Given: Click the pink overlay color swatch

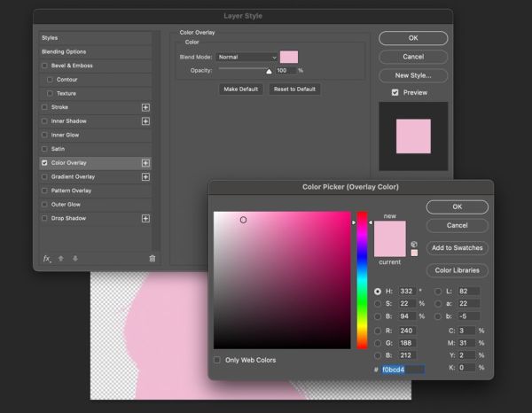Looking at the screenshot, I should point(289,57).
